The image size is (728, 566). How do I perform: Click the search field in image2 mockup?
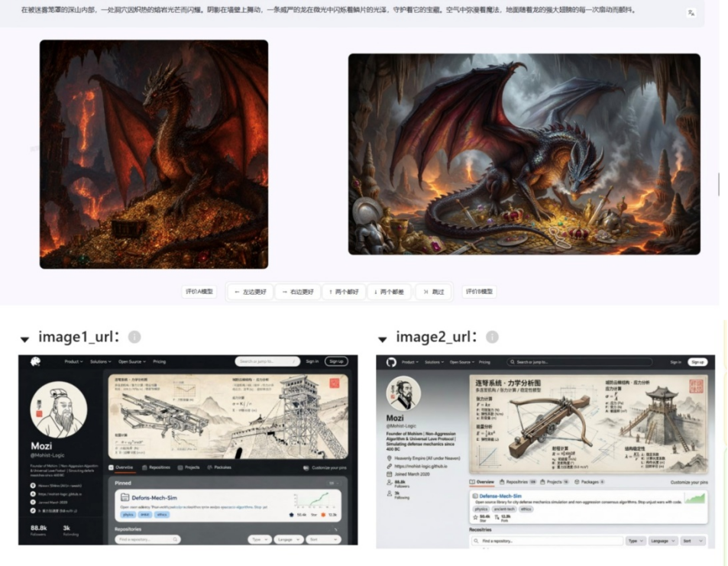click(579, 362)
